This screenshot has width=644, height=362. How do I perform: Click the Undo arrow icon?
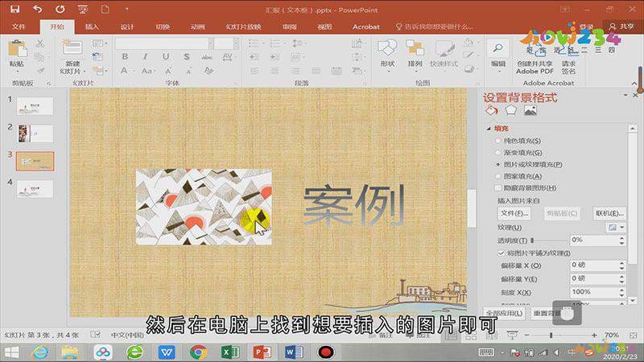(37, 9)
